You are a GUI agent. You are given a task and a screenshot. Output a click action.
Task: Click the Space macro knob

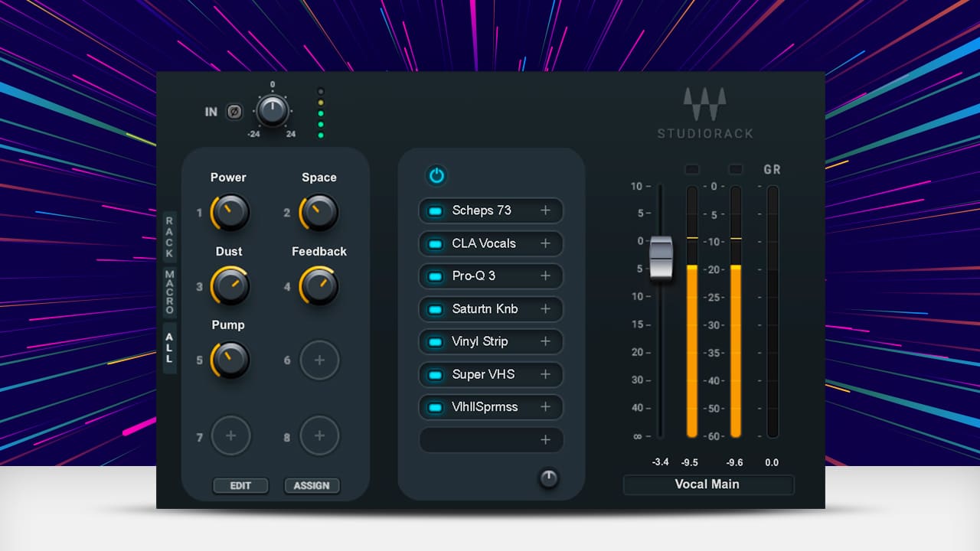click(x=319, y=212)
